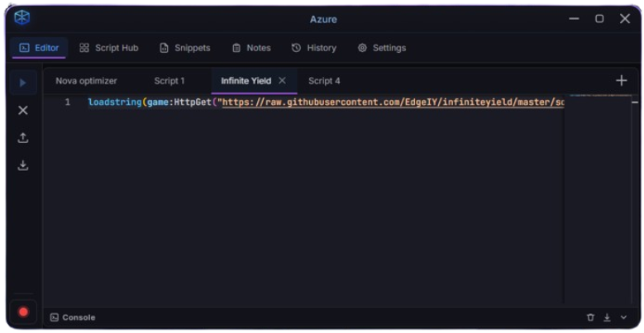Close the Azure window
This screenshot has height=333, width=644.
[x=625, y=18]
